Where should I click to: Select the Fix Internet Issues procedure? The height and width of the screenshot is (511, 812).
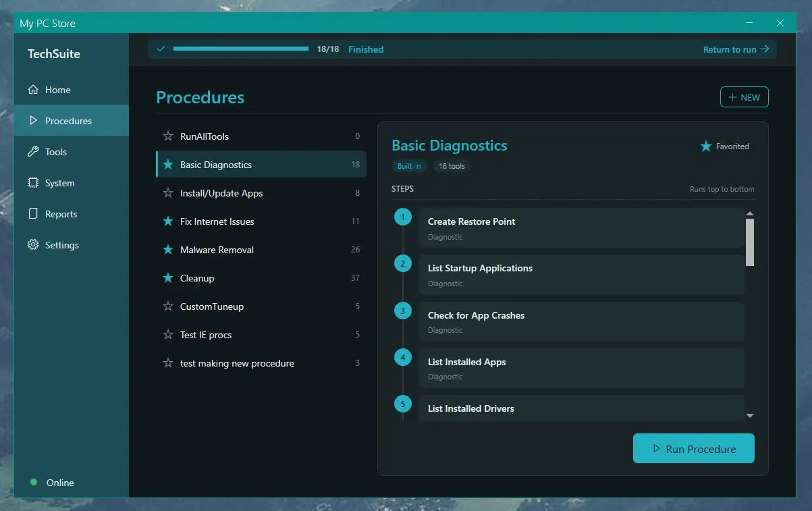(x=261, y=221)
